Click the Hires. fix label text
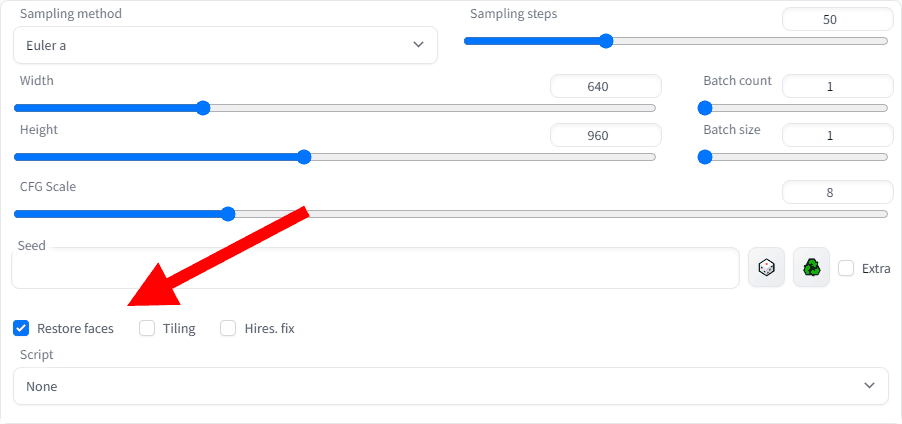Viewport: 902px width, 424px height. pos(269,328)
